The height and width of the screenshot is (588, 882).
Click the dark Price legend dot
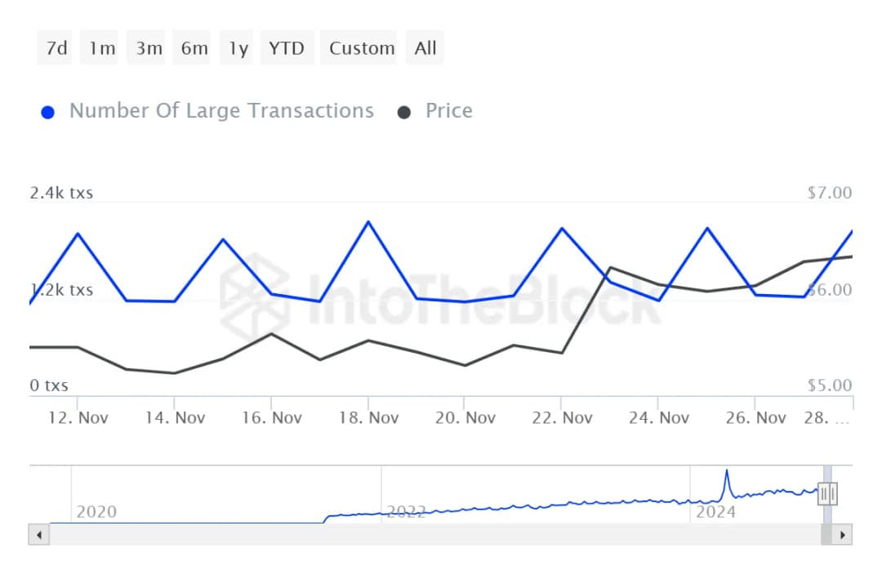403,112
